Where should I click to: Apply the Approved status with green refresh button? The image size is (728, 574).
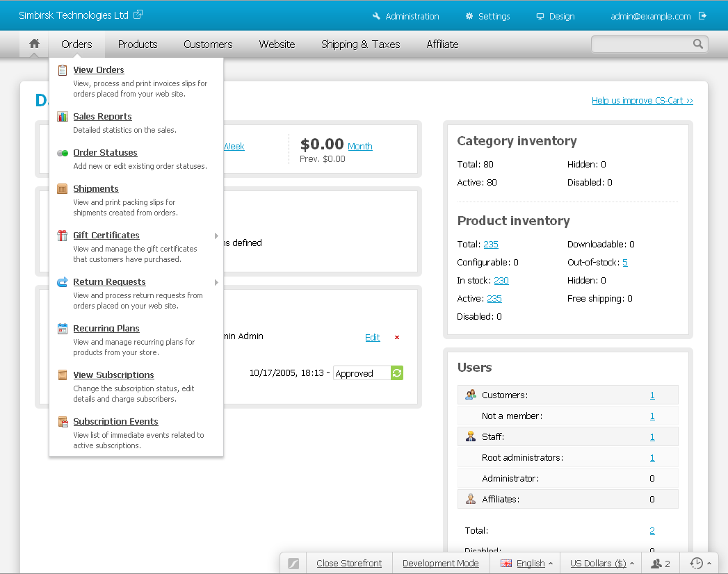pyautogui.click(x=397, y=373)
